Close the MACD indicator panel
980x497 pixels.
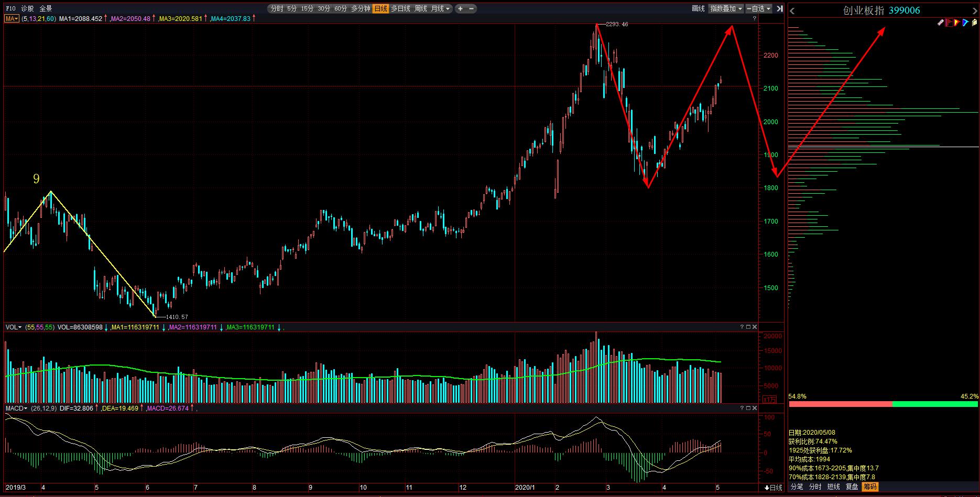coord(755,408)
